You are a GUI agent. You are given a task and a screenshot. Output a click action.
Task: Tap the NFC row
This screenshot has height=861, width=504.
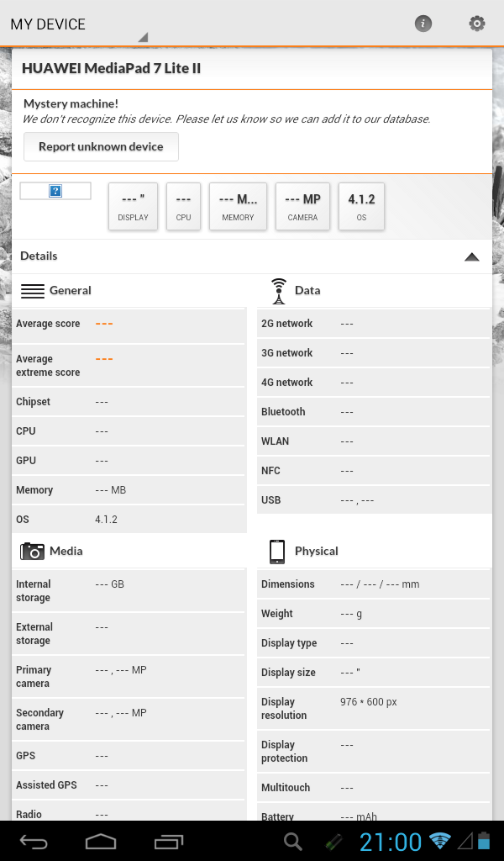pos(374,471)
